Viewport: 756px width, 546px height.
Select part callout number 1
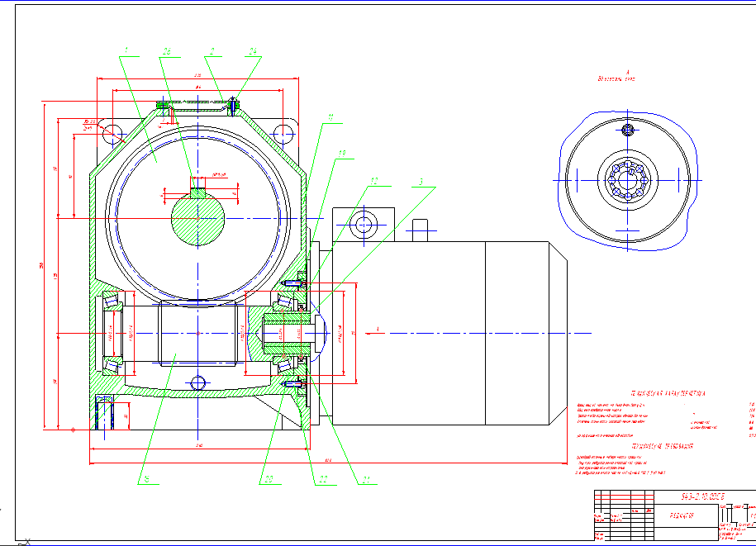tap(126, 51)
